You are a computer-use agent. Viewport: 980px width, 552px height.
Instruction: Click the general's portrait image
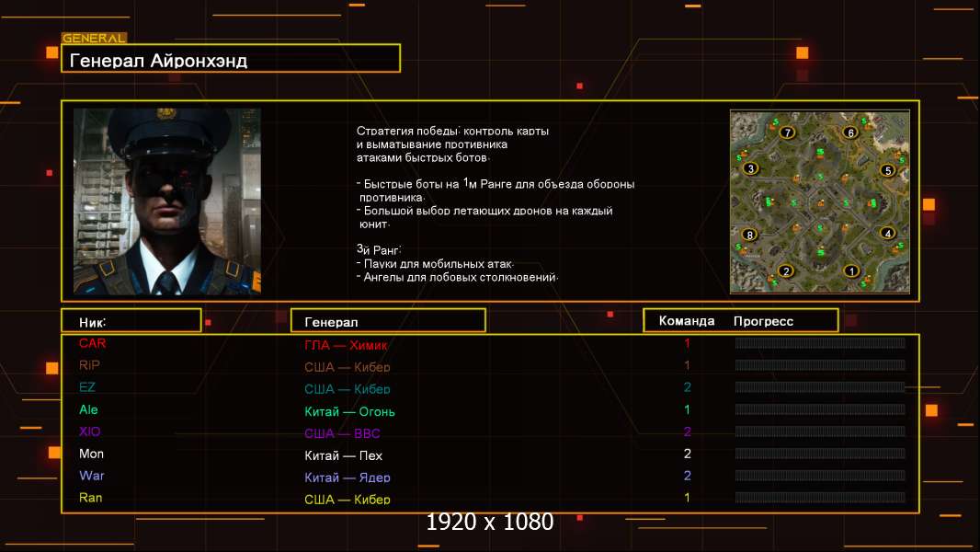167,201
